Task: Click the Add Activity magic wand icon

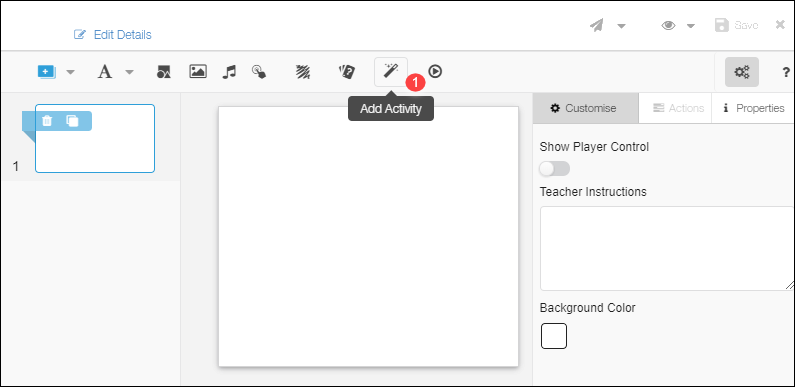Action: coord(390,72)
